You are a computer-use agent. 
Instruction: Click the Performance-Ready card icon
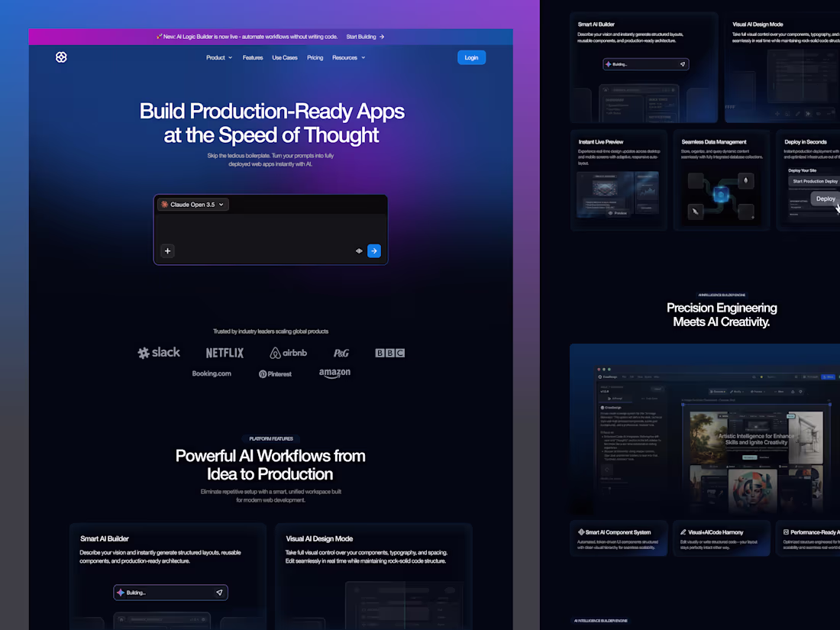coord(786,532)
